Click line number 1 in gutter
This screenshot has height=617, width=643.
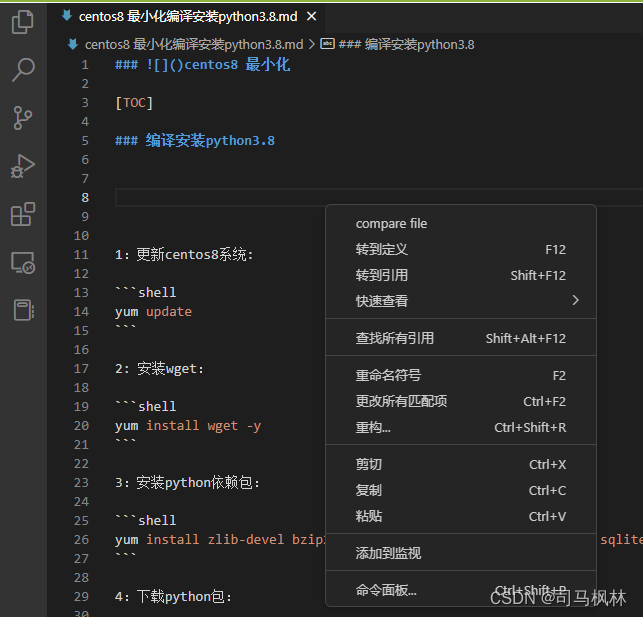pos(85,65)
